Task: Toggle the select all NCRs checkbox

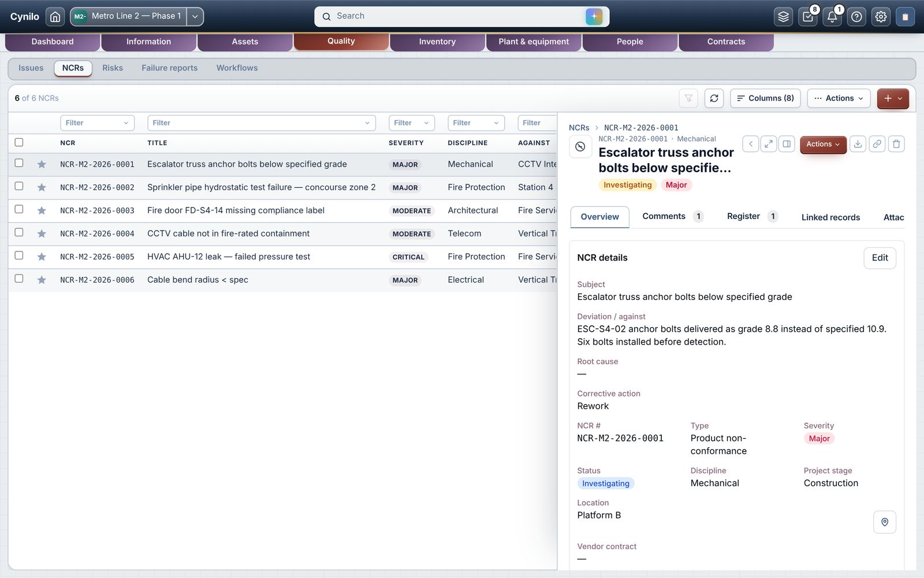Action: tap(19, 142)
